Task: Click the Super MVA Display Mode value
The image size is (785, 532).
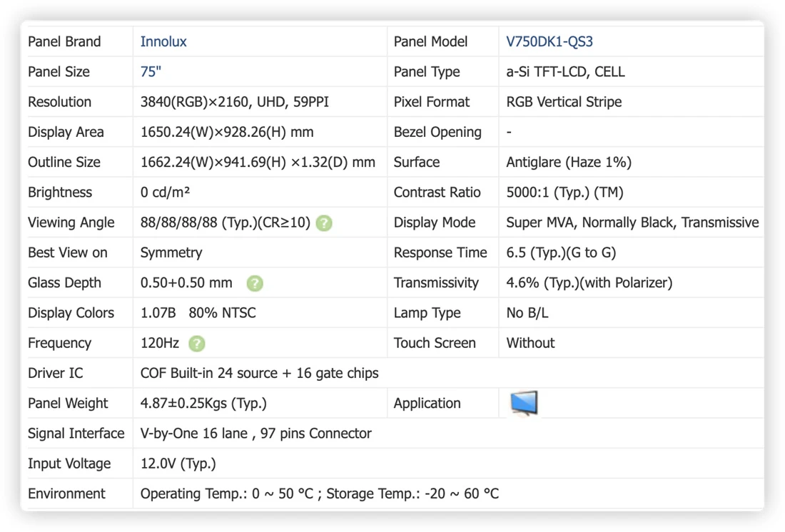Action: click(632, 222)
